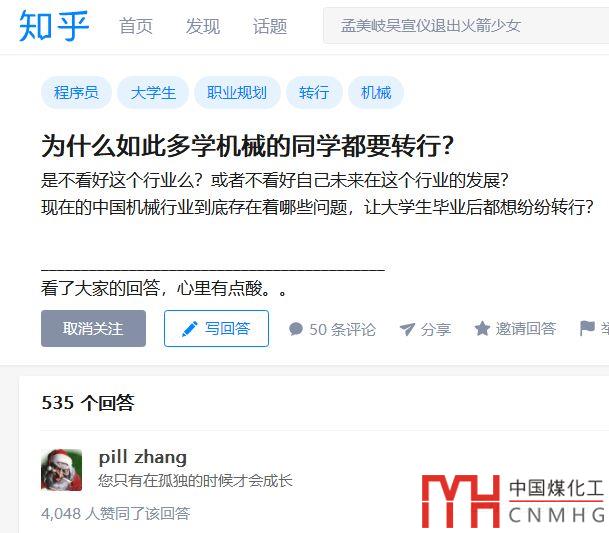The image size is (609, 533).
Task: Focus the search box with 孟美岐吴宣仪 placeholder
Action: point(466,26)
